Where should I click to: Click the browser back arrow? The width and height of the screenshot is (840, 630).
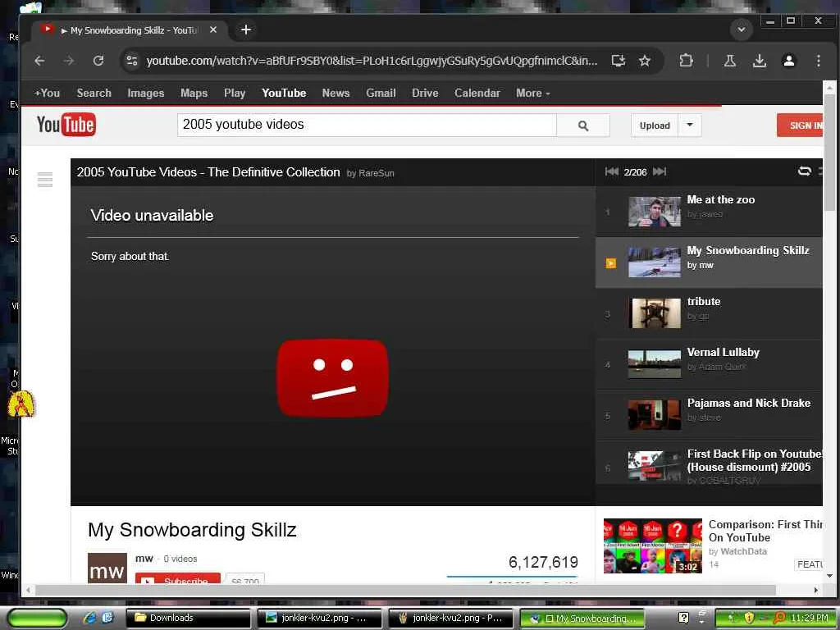click(x=39, y=61)
